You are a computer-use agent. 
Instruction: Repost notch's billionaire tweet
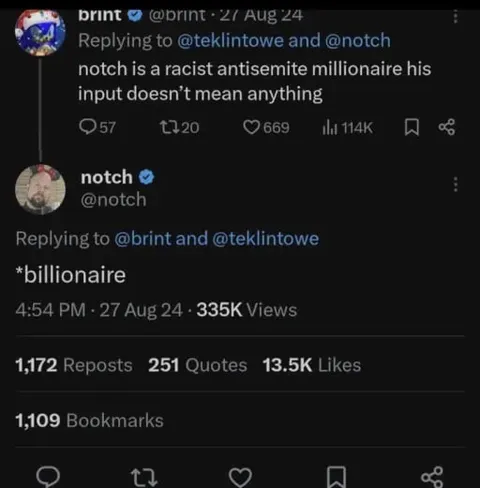click(144, 477)
